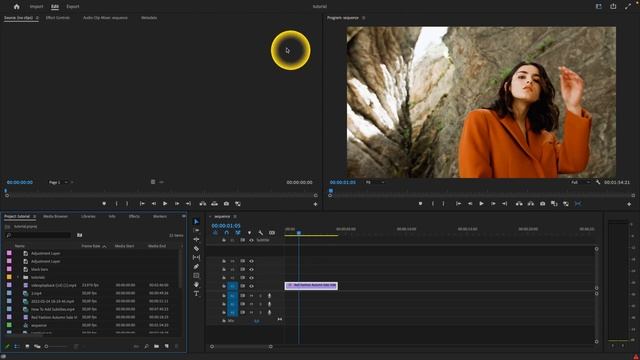Click Export Frame camera in Source monitor
Screen dimensions: 640x360
pos(226,203)
